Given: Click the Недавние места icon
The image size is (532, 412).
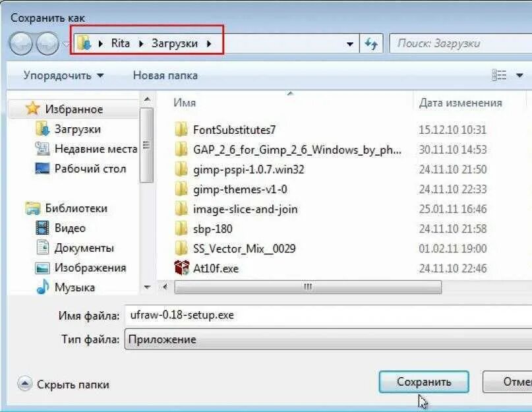Looking at the screenshot, I should (x=42, y=148).
